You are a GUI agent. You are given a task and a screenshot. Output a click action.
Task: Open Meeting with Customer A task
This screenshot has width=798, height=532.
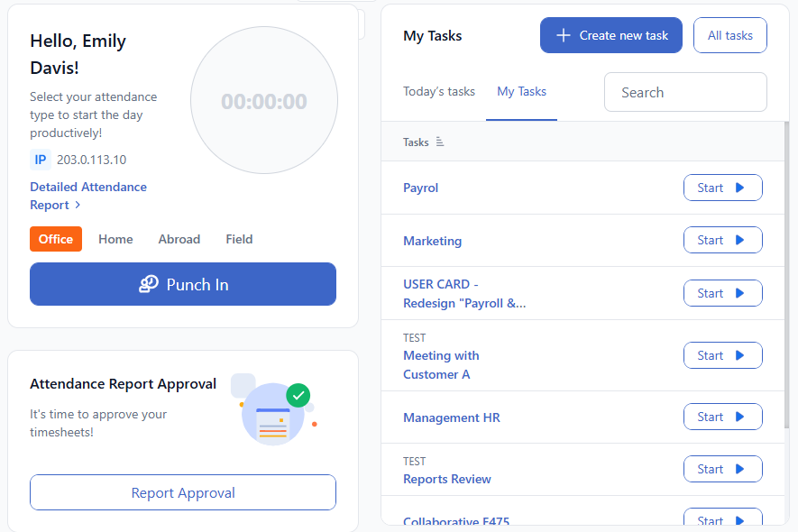click(x=441, y=365)
